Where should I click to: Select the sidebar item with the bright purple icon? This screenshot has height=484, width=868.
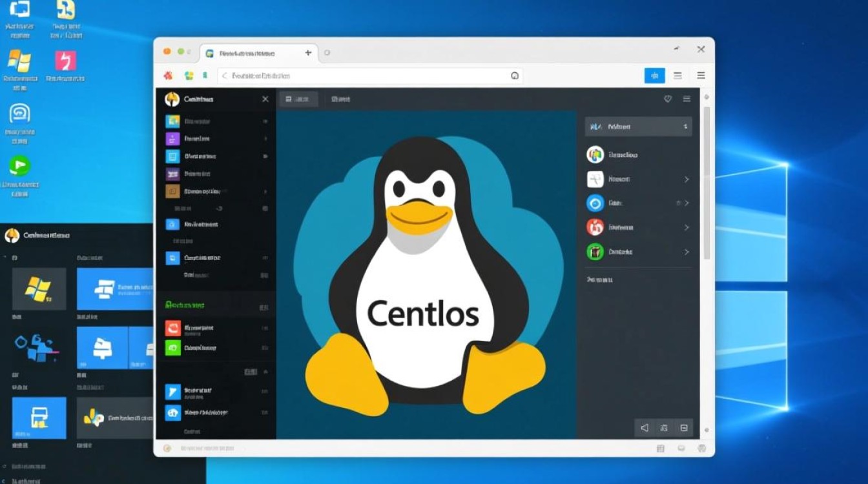pos(172,138)
